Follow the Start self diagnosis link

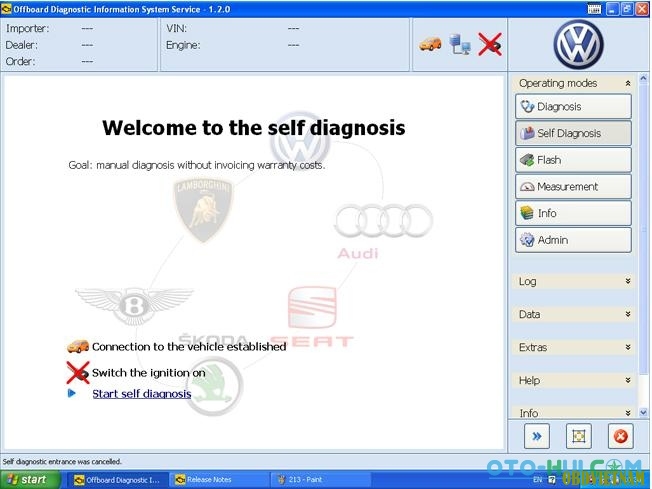pos(141,393)
